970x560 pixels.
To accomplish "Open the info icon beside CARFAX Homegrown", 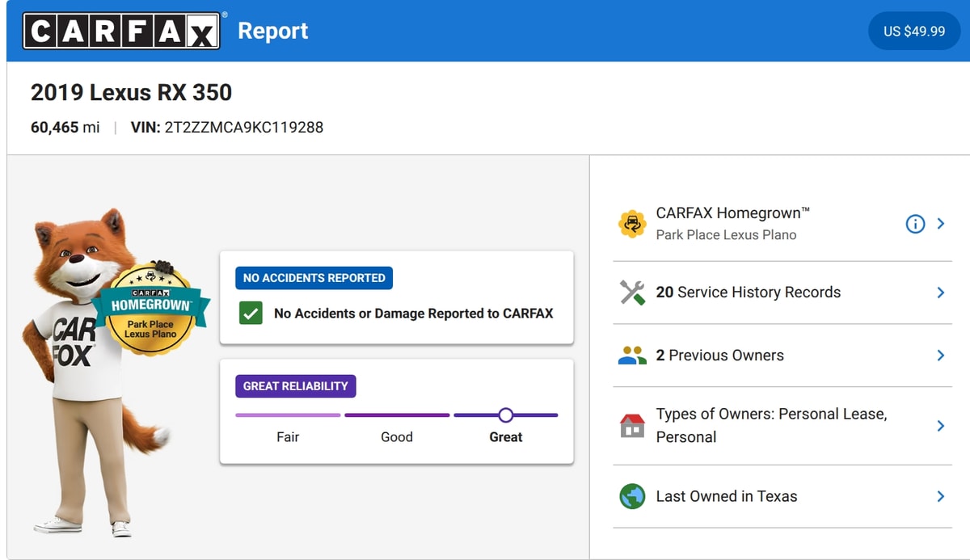I will pos(915,224).
